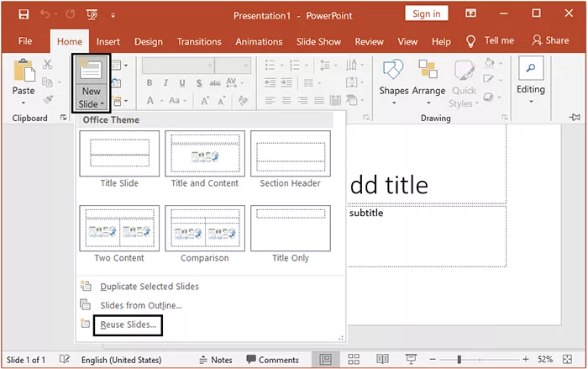
Task: Switch to Reading View
Action: 382,359
